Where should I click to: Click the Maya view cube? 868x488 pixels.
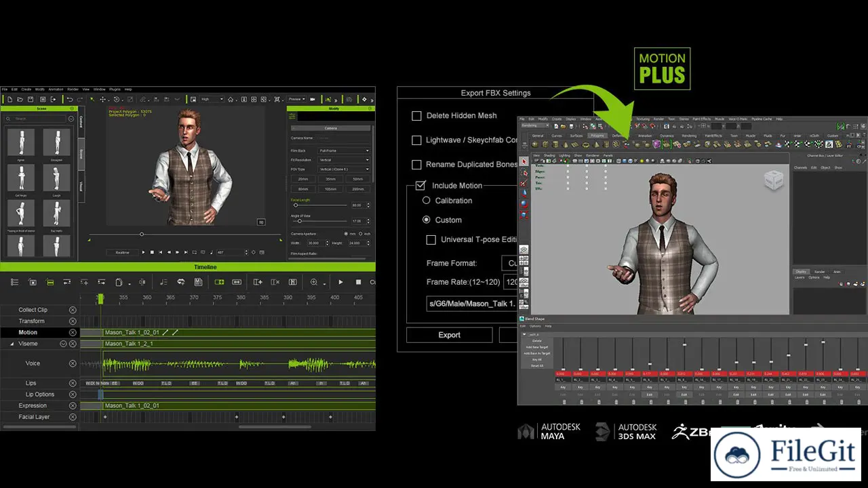click(773, 180)
